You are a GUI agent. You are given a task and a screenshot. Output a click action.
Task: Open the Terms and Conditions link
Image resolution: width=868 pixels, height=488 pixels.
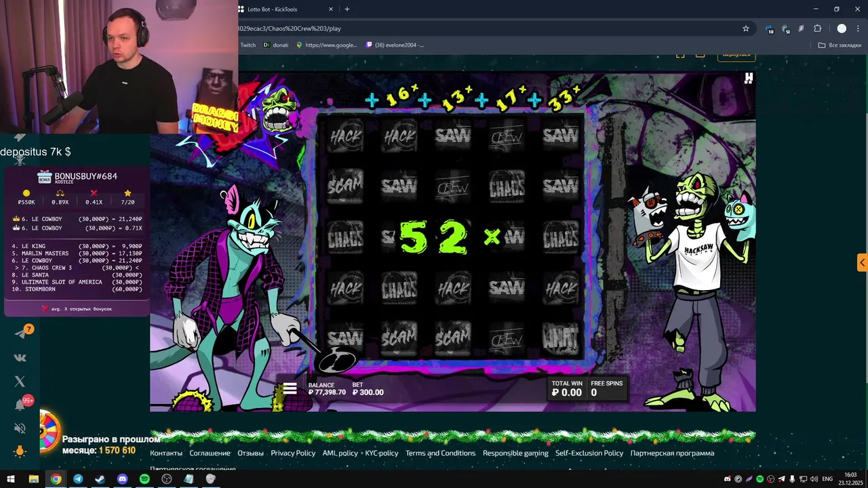440,453
